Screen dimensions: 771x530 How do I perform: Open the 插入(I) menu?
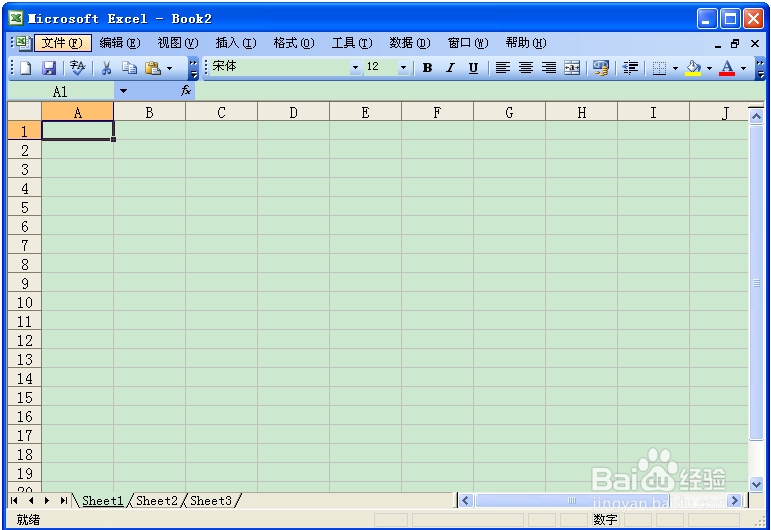(236, 43)
